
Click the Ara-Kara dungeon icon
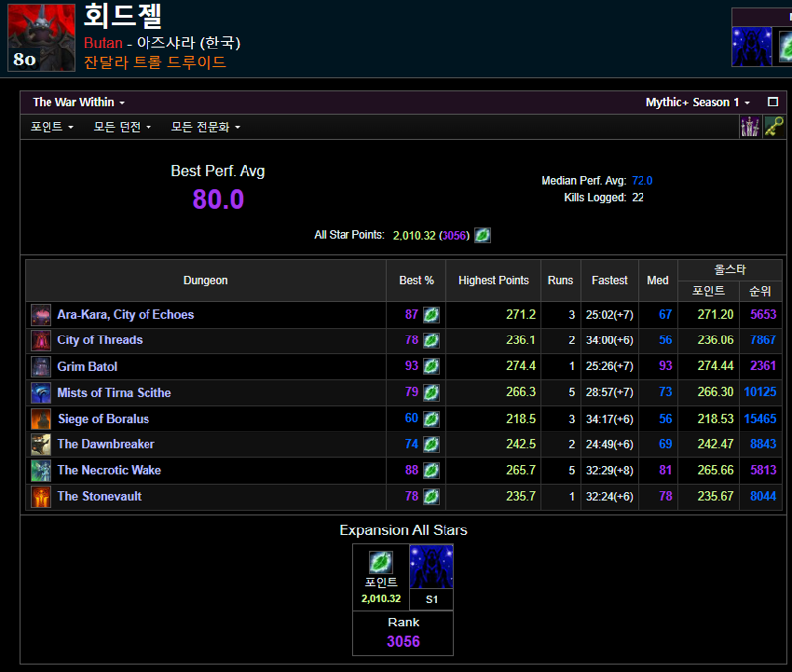[x=41, y=315]
